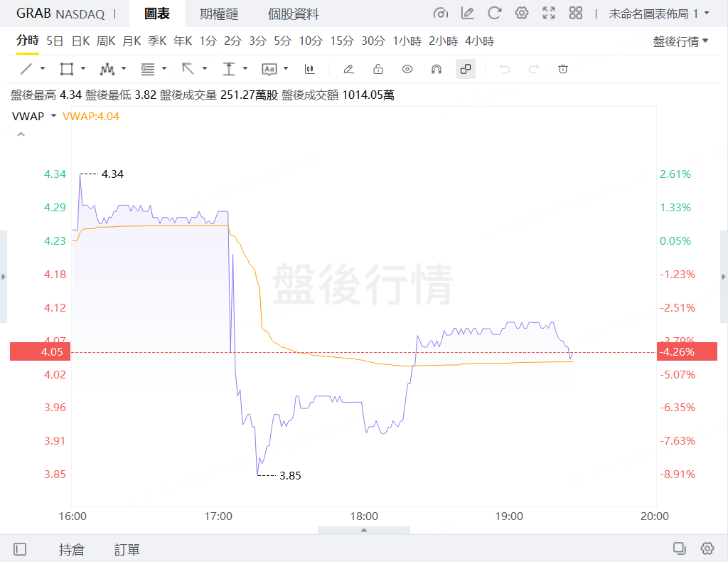Click the candlestick indicator tool icon
The width and height of the screenshot is (728, 562).
tap(310, 69)
